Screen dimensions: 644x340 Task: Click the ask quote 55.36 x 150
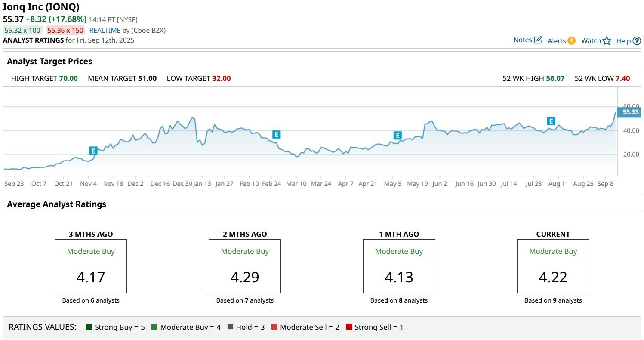click(x=65, y=31)
